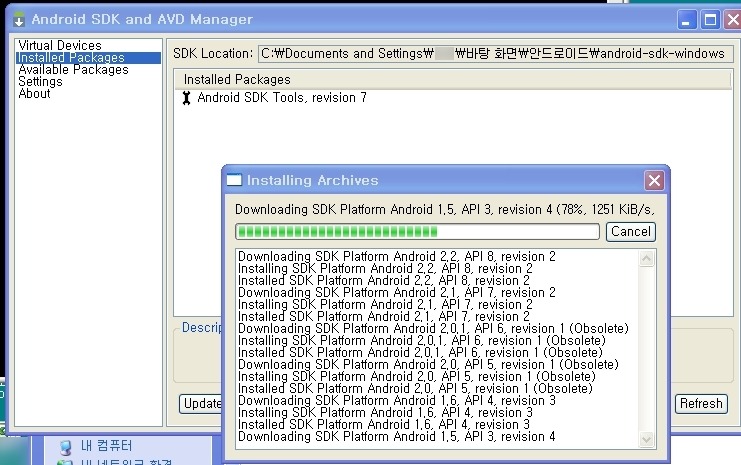The height and width of the screenshot is (465, 741).
Task: Go to Settings in sidebar
Action: (40, 82)
